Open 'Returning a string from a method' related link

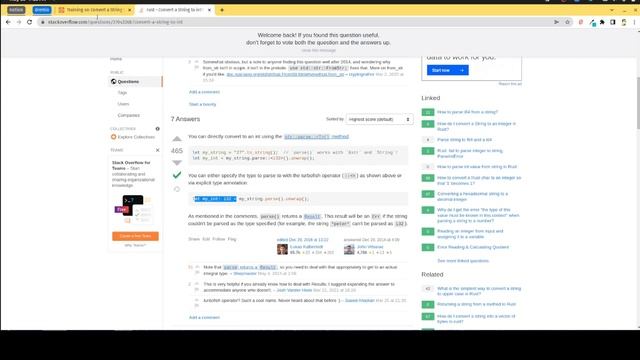pos(477,304)
